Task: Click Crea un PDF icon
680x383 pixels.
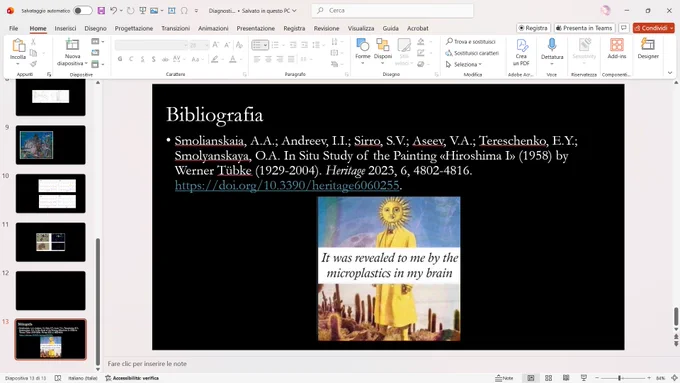Action: click(x=521, y=45)
